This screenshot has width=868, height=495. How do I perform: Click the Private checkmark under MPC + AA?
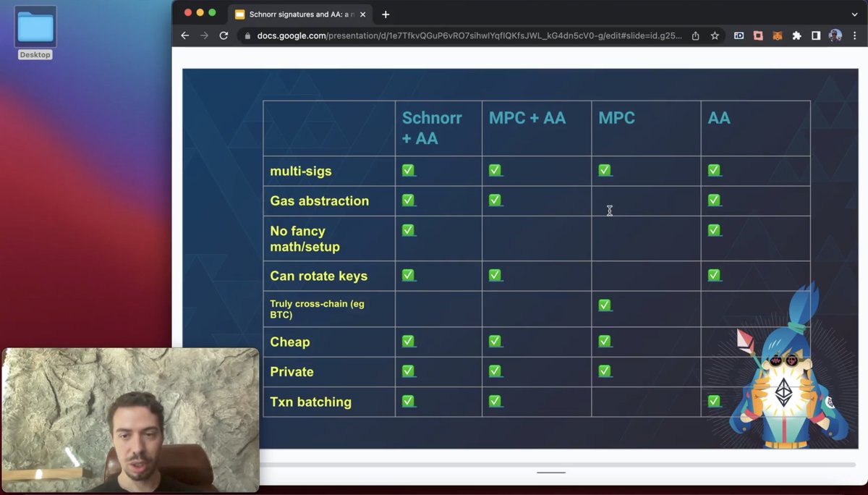click(495, 371)
